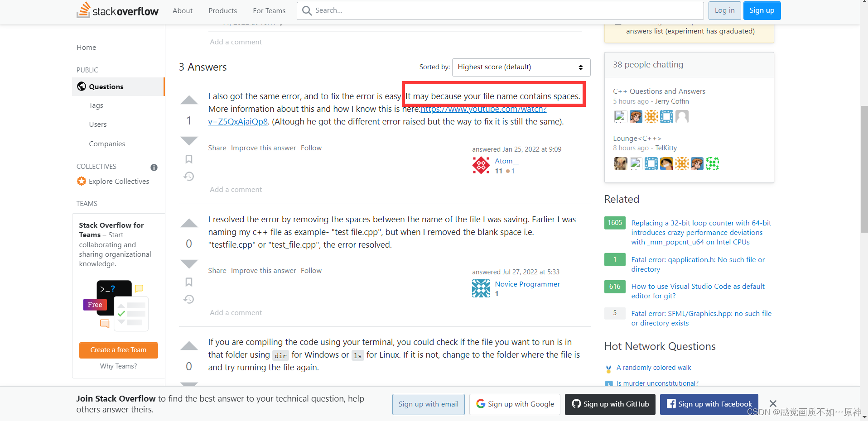Follow the answer by Atom_

[x=311, y=148]
